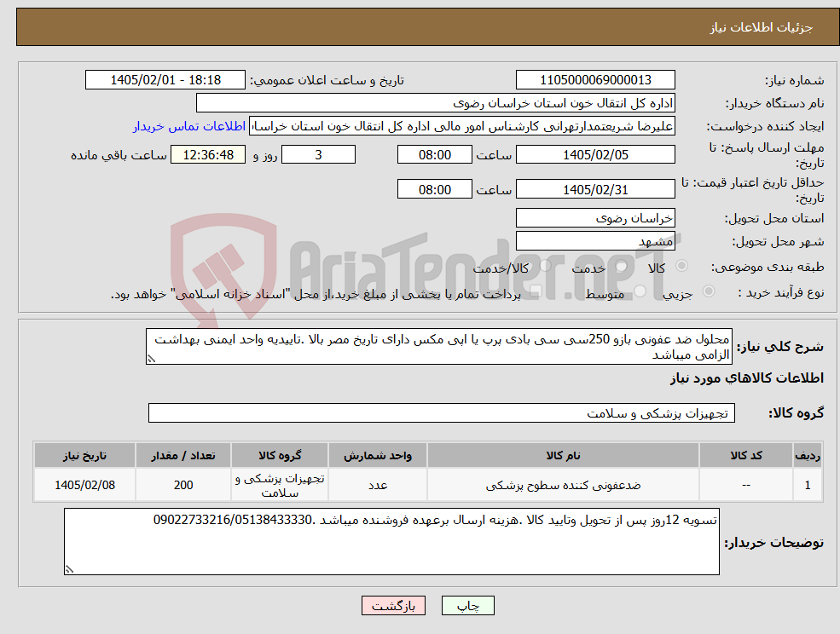The image size is (840, 634).
Task: Click resize handle of buyer notes box
Action: 69,569
